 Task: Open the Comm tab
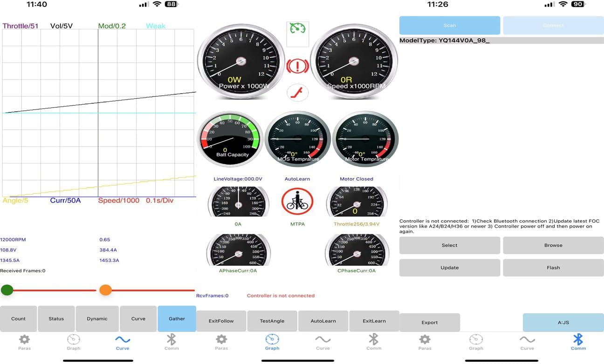click(x=578, y=342)
